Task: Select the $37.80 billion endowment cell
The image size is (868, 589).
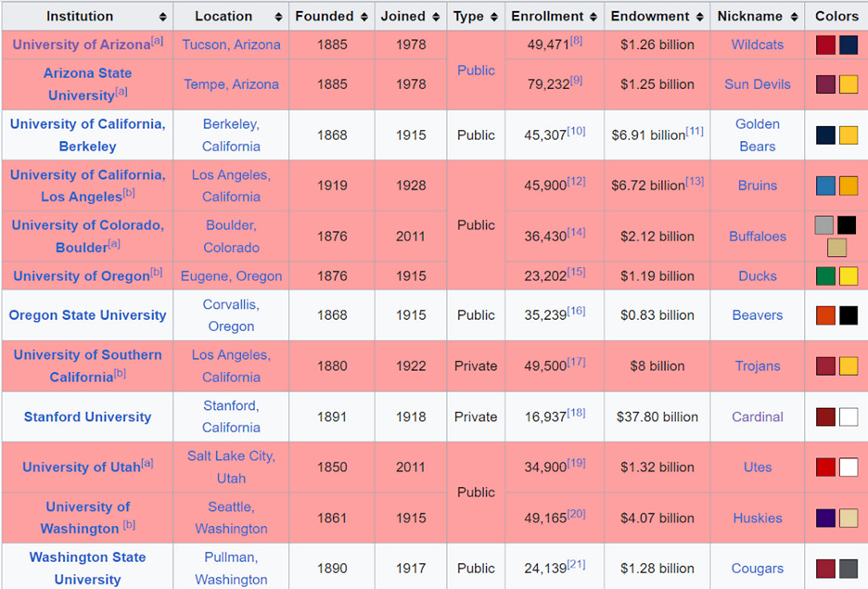Action: [x=657, y=416]
